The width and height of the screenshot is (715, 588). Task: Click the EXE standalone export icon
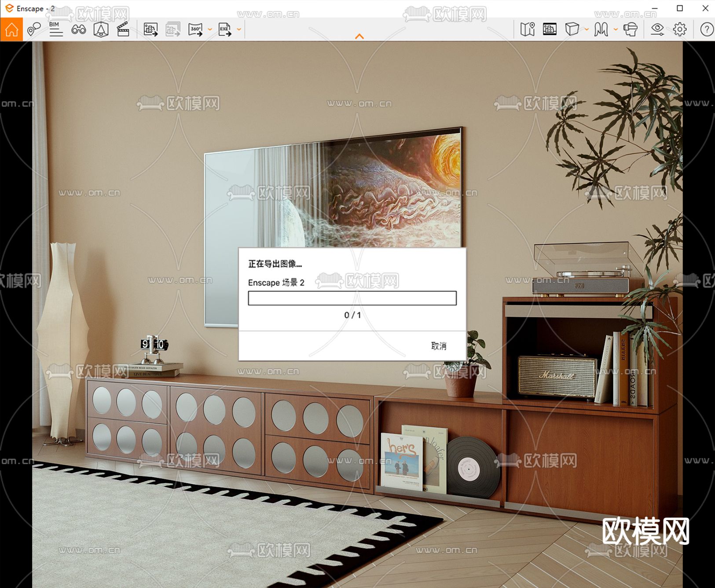tap(225, 29)
